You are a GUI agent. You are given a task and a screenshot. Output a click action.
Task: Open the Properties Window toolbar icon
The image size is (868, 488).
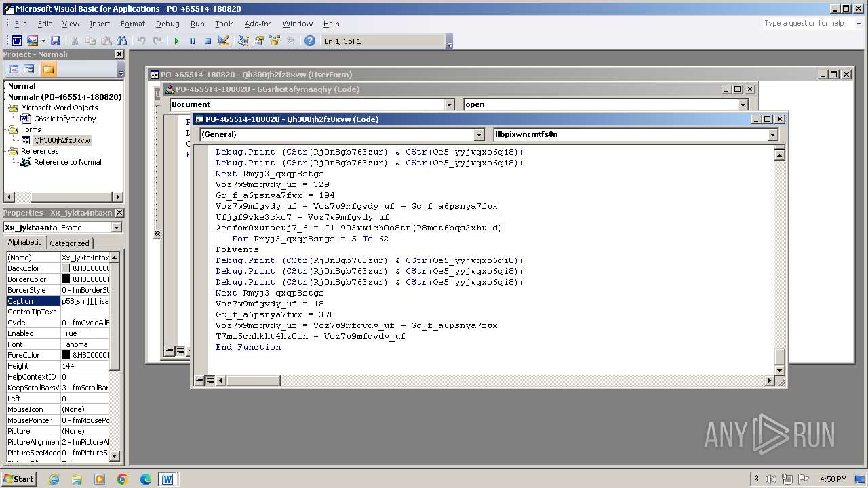258,41
